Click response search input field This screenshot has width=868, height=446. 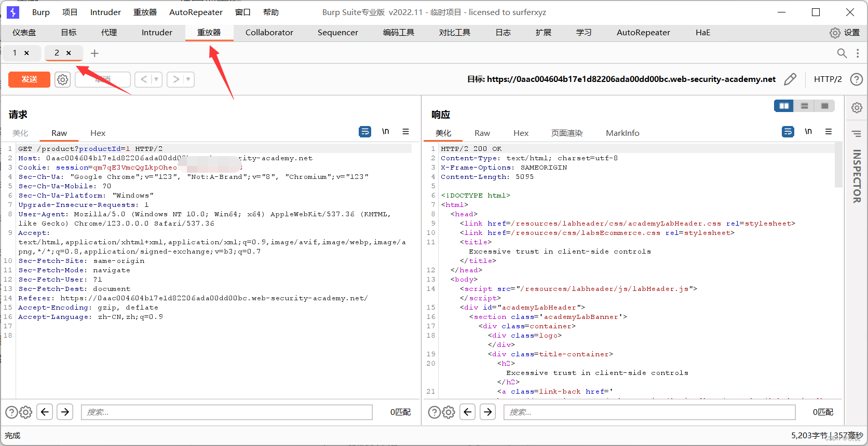coord(649,412)
